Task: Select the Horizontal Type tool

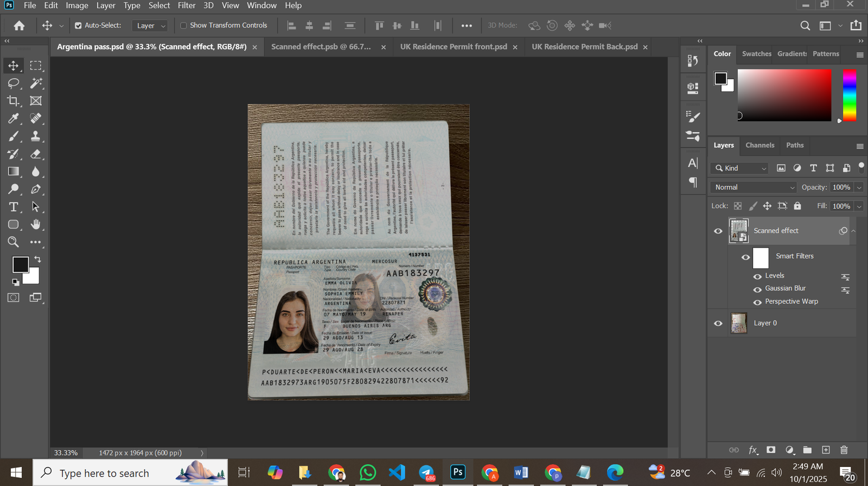Action: 13,207
